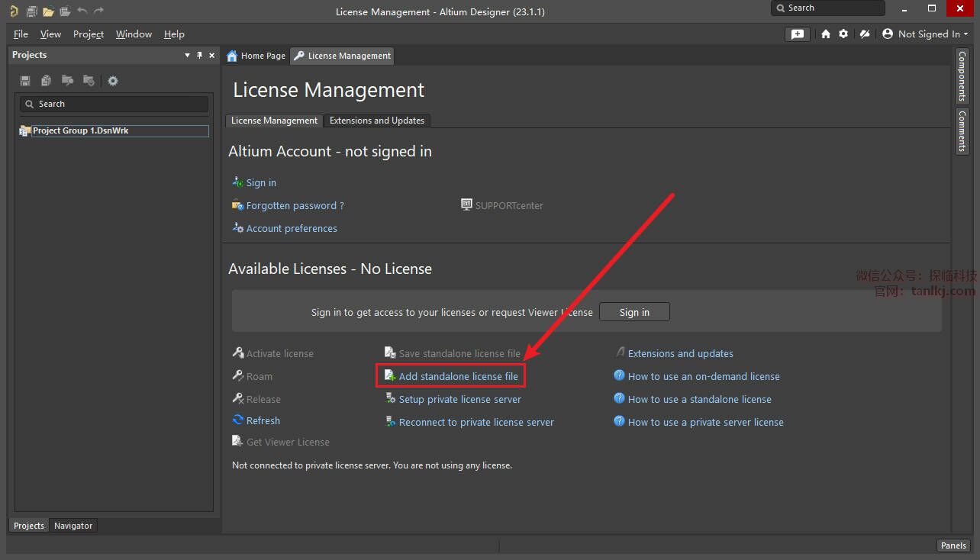Open the File menu
This screenshot has width=980, height=560.
[21, 34]
